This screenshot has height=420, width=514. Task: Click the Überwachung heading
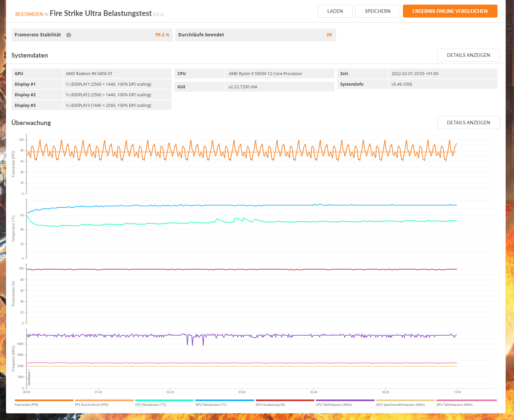pos(31,123)
